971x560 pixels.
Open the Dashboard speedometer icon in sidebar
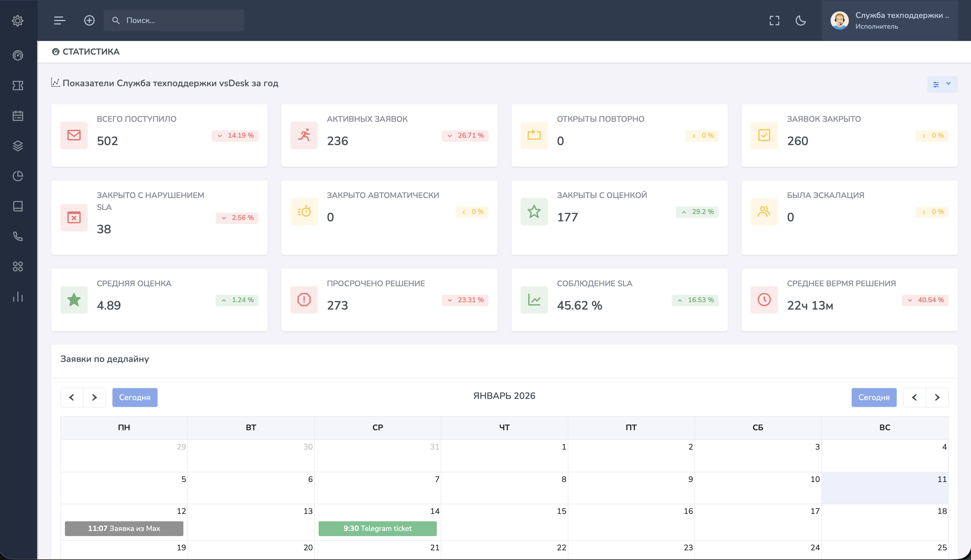(18, 55)
